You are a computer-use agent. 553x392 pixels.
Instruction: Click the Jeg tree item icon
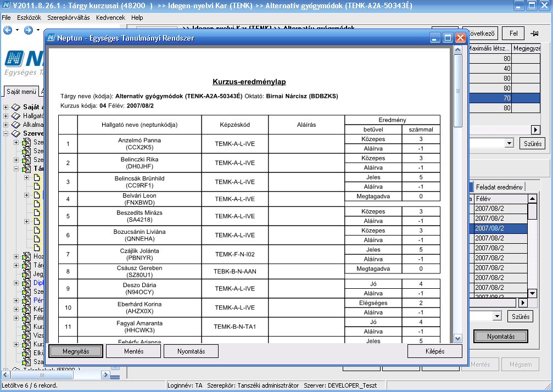coord(26,274)
